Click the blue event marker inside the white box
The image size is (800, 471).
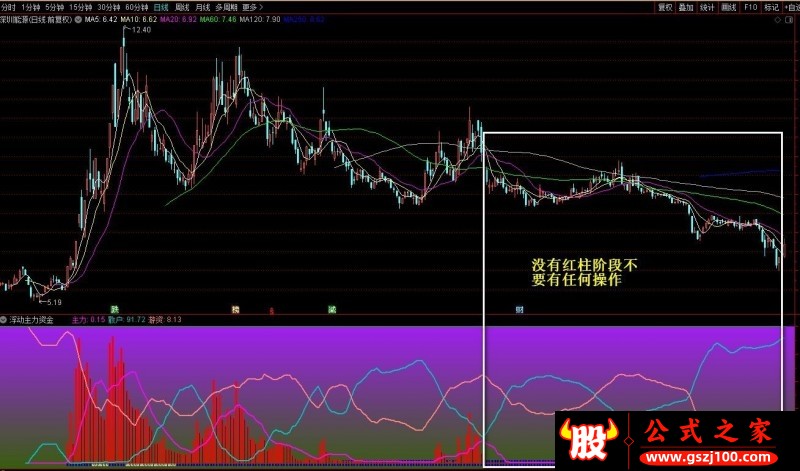[x=519, y=309]
